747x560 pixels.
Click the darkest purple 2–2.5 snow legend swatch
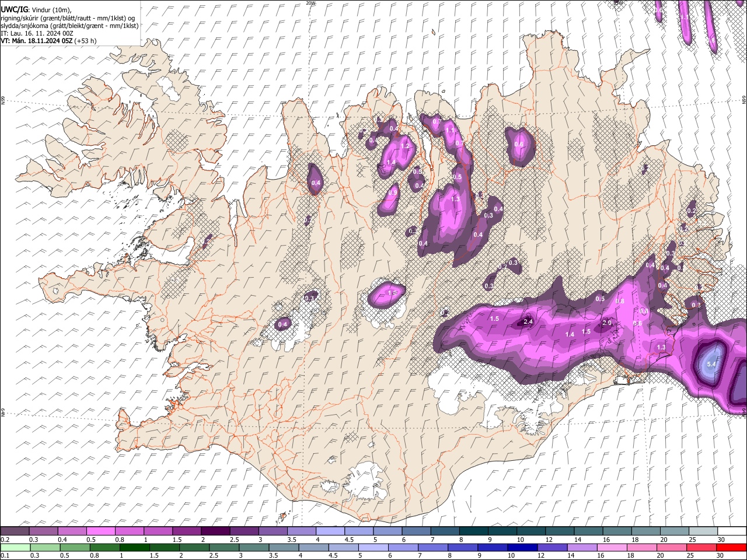[x=215, y=531]
